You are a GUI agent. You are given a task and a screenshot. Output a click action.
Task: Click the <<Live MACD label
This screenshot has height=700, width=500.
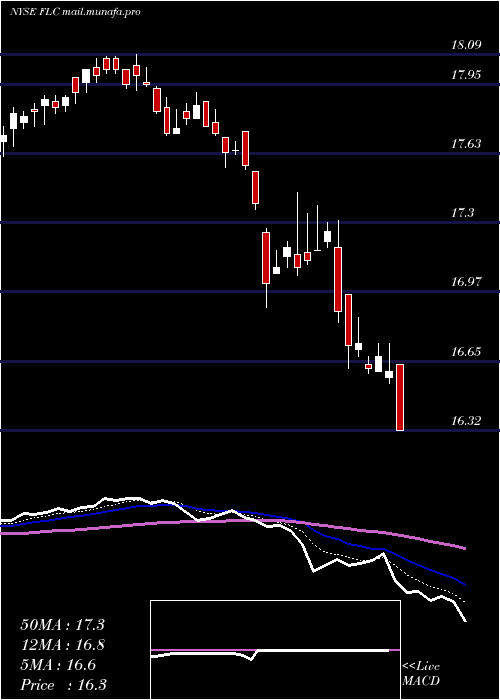tap(421, 674)
